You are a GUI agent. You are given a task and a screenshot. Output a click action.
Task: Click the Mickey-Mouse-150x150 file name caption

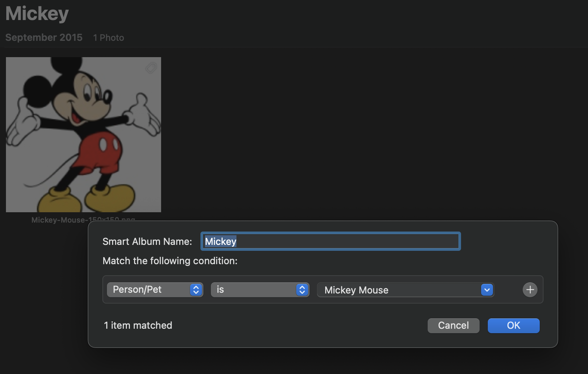(83, 220)
